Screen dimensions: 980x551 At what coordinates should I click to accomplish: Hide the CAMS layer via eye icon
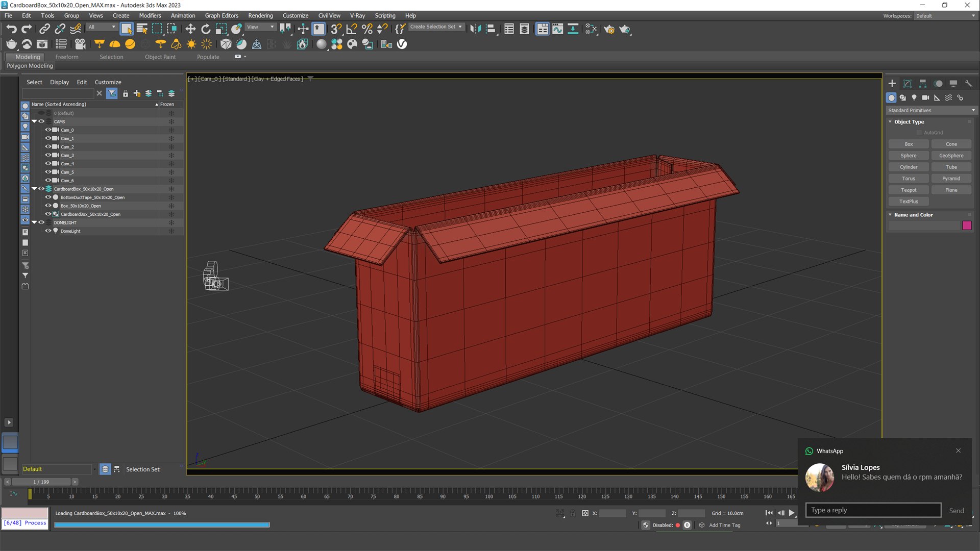pyautogui.click(x=41, y=121)
